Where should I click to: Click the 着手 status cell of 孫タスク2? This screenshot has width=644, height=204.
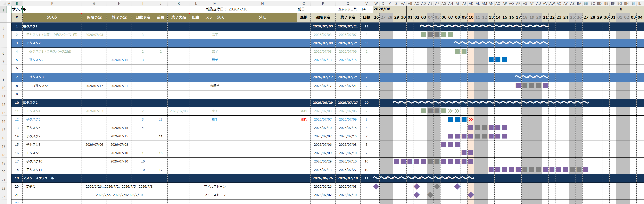(215, 60)
